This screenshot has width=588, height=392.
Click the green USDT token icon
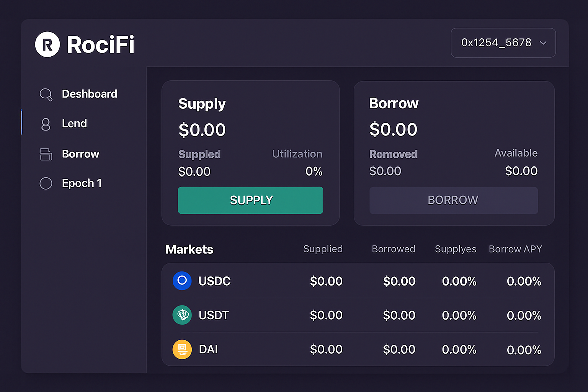182,315
